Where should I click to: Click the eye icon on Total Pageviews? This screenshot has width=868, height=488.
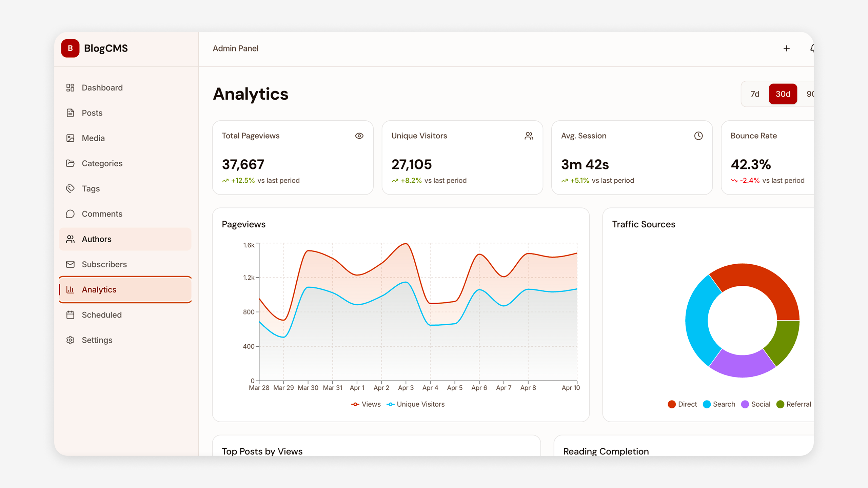(x=359, y=136)
